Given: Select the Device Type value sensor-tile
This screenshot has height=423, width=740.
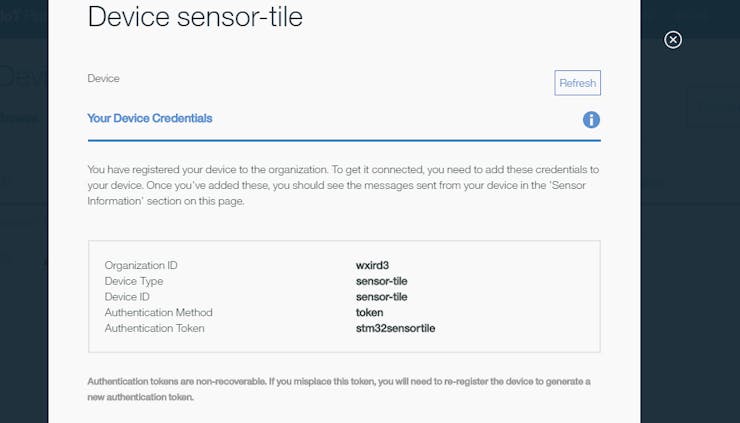Looking at the screenshot, I should point(381,281).
